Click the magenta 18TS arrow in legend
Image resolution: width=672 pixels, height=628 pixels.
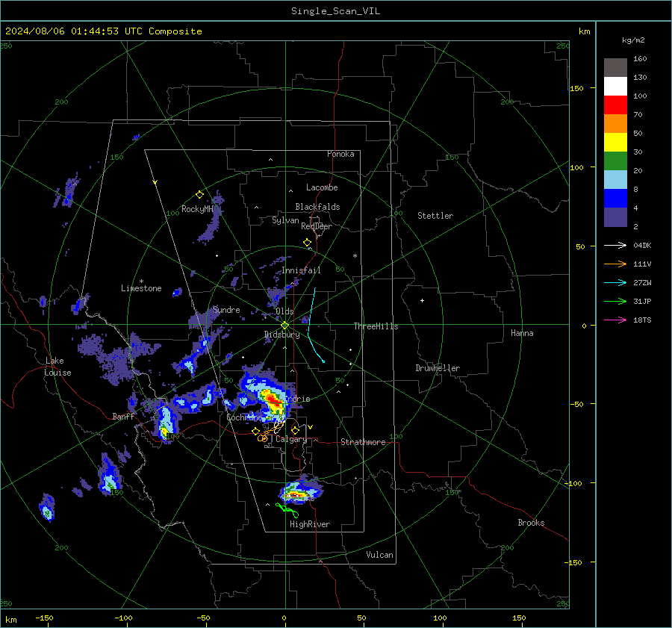615,320
